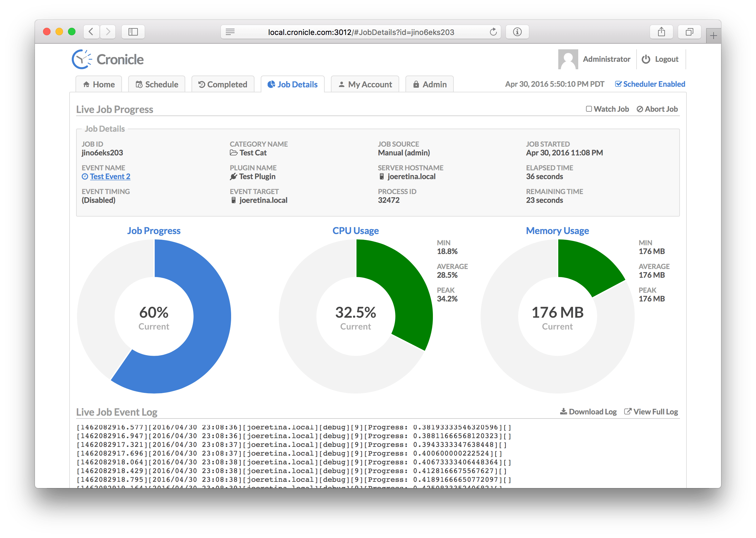
Task: Toggle the Safari sidebar icon
Action: pyautogui.click(x=133, y=32)
